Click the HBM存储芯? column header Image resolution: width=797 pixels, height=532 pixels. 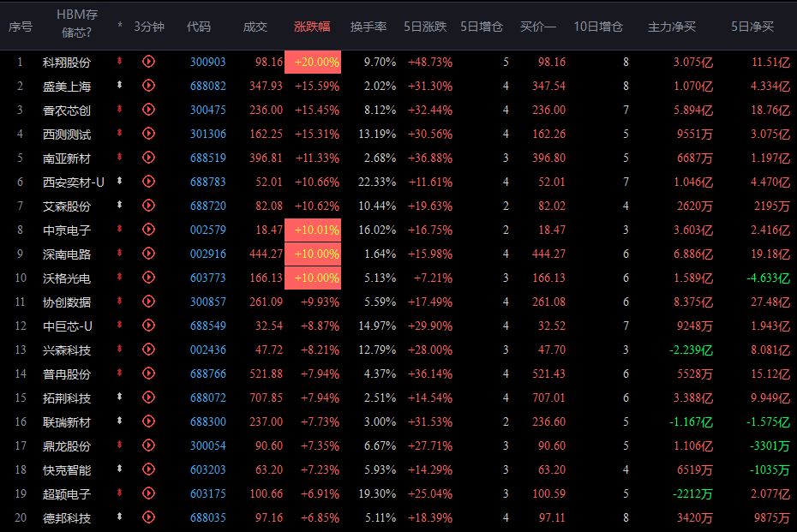click(77, 23)
